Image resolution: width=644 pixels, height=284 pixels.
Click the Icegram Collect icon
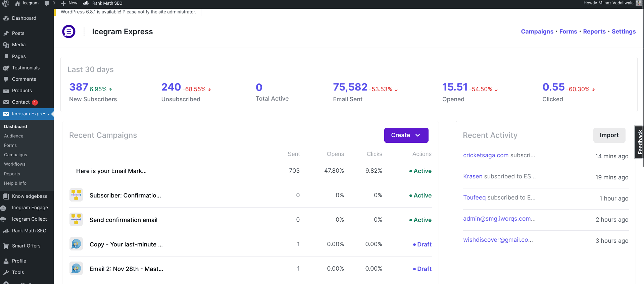[3, 220]
